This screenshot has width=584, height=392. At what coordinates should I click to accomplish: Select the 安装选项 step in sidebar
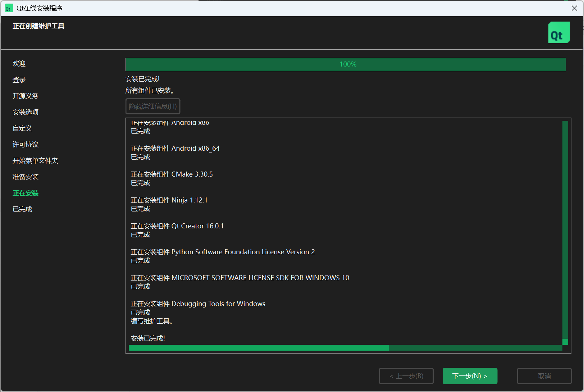(26, 112)
